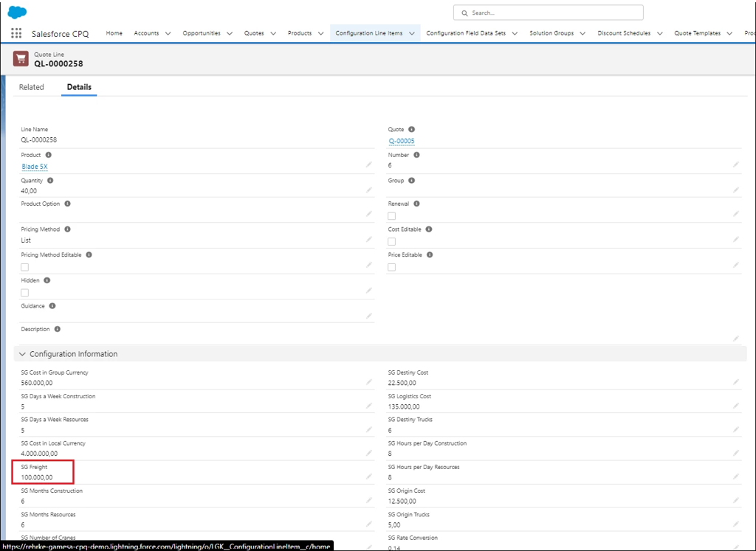The width and height of the screenshot is (756, 551).
Task: Show info tooltip next to Cost Editable
Action: 429,229
